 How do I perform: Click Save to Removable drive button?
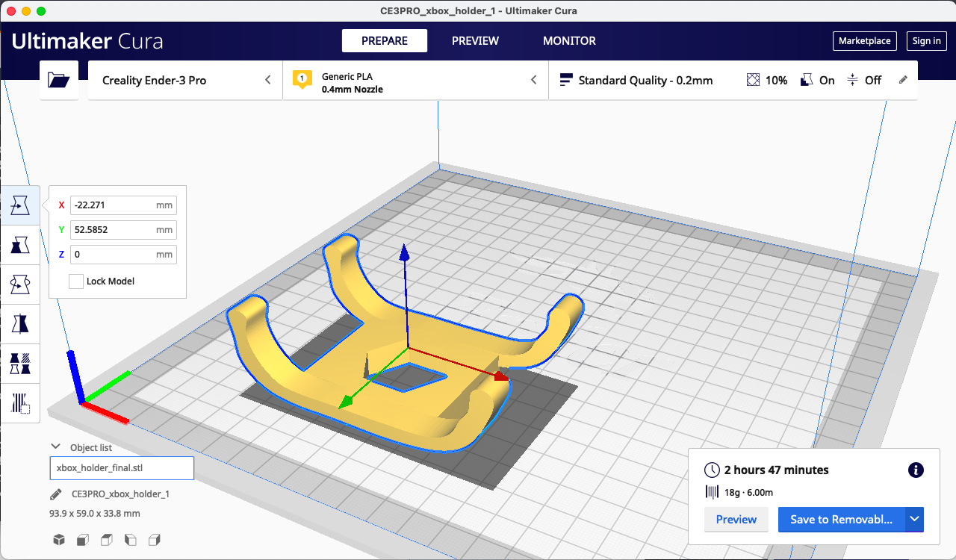point(842,520)
